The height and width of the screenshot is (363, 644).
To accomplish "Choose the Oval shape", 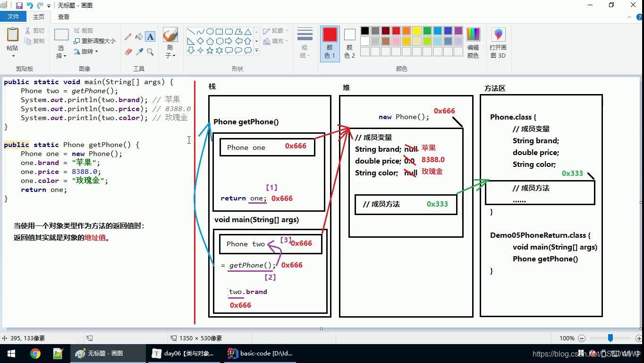I will (x=210, y=32).
